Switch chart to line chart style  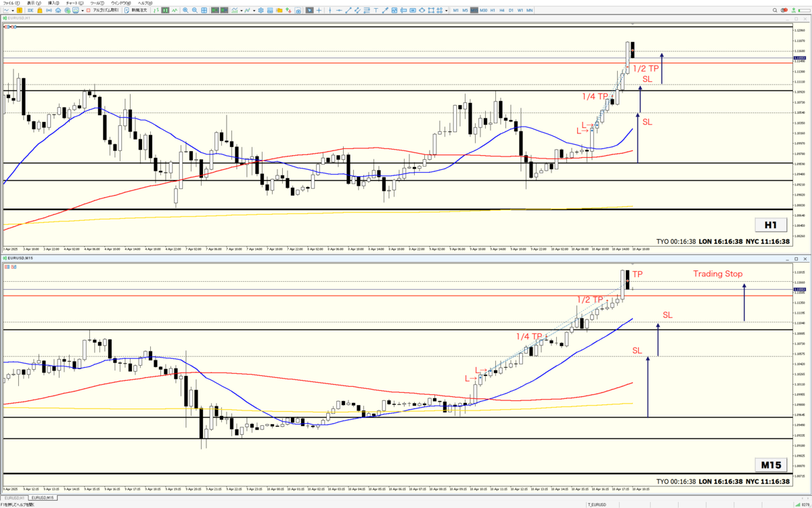tap(175, 10)
